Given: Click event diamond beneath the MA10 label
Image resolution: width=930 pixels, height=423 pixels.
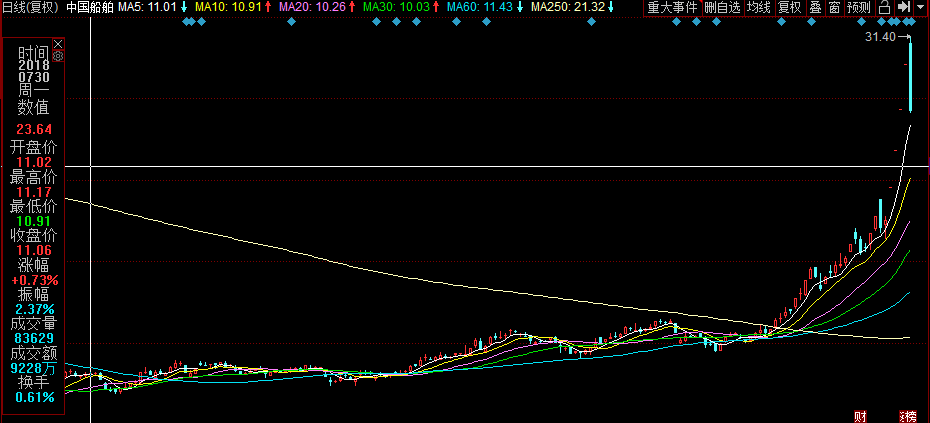Looking at the screenshot, I should pos(201,22).
